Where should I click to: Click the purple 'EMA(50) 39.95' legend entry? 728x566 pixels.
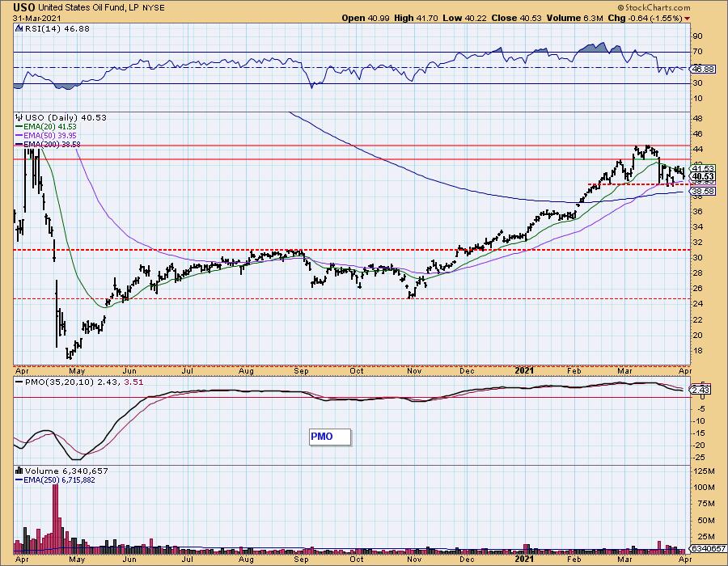tap(46, 135)
